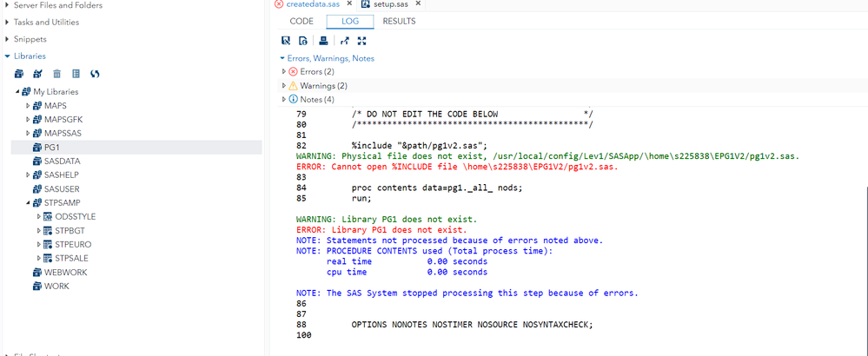The height and width of the screenshot is (356, 868).
Task: Click the Assign Selected Libraries icon
Action: 37,74
